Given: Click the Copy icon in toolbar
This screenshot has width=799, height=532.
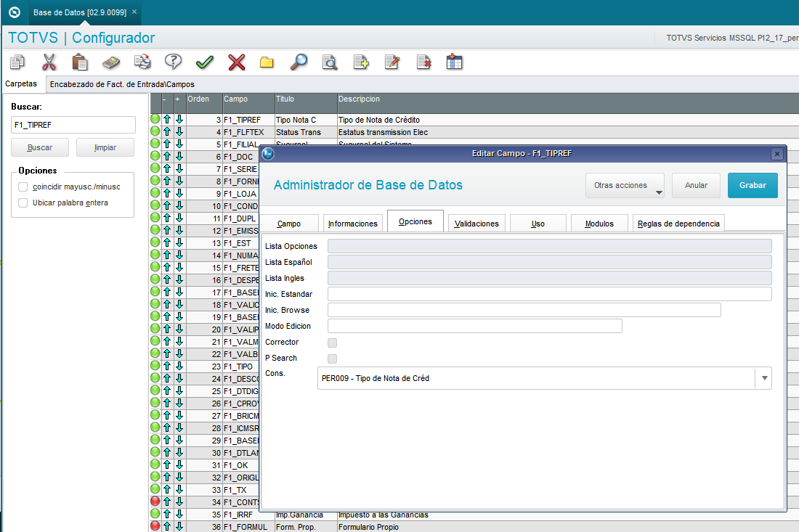Looking at the screenshot, I should [17, 62].
